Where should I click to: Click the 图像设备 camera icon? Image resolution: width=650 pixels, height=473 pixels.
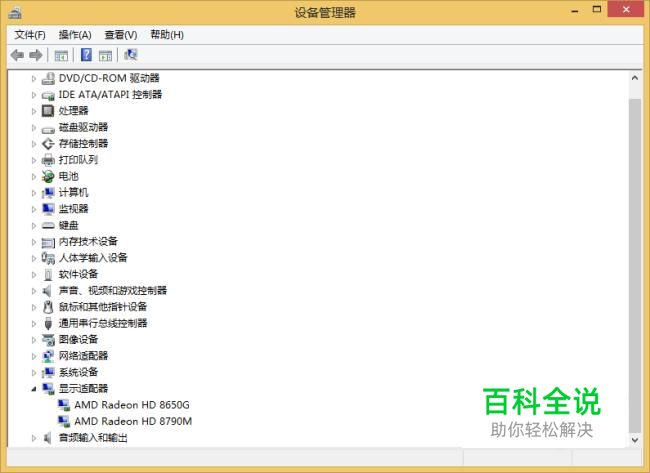click(48, 340)
